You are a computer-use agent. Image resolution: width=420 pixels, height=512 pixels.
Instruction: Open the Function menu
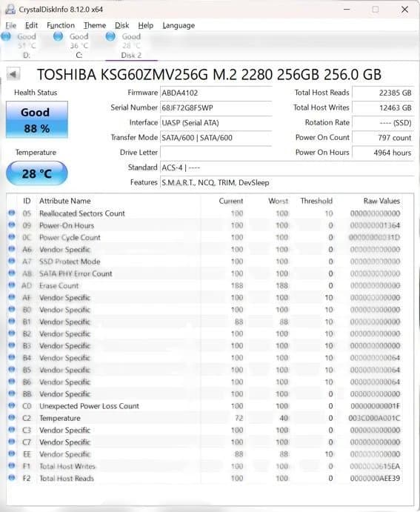(x=61, y=25)
